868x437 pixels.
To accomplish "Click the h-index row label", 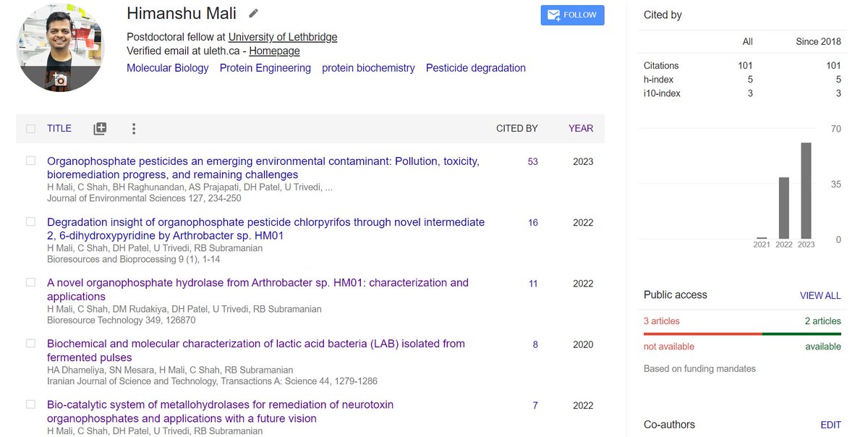I will point(658,79).
